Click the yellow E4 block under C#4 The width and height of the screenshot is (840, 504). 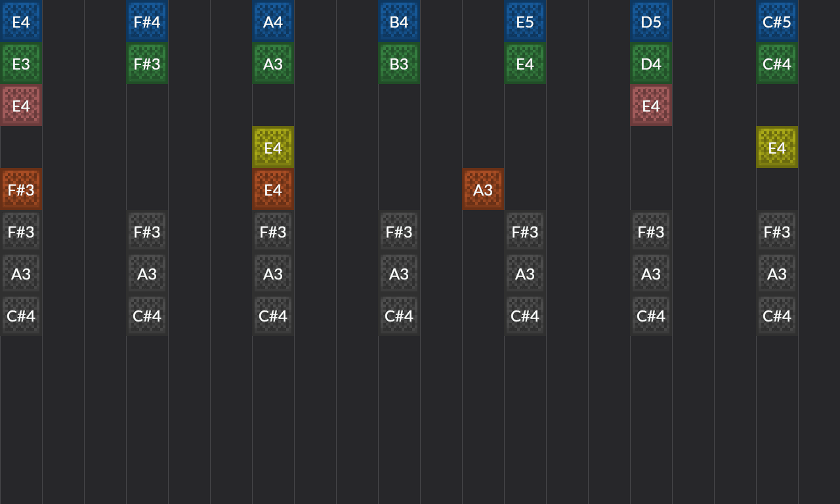[x=777, y=147]
